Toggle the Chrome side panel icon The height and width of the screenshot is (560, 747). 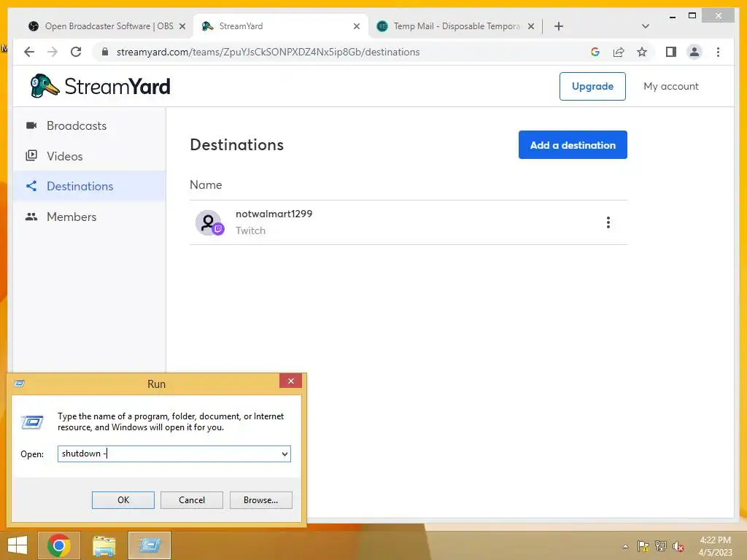coord(671,52)
